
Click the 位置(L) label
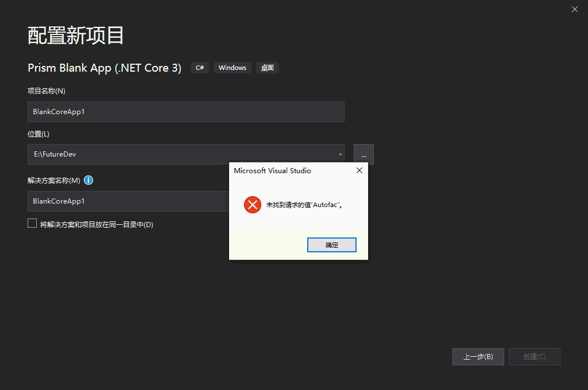(x=38, y=134)
